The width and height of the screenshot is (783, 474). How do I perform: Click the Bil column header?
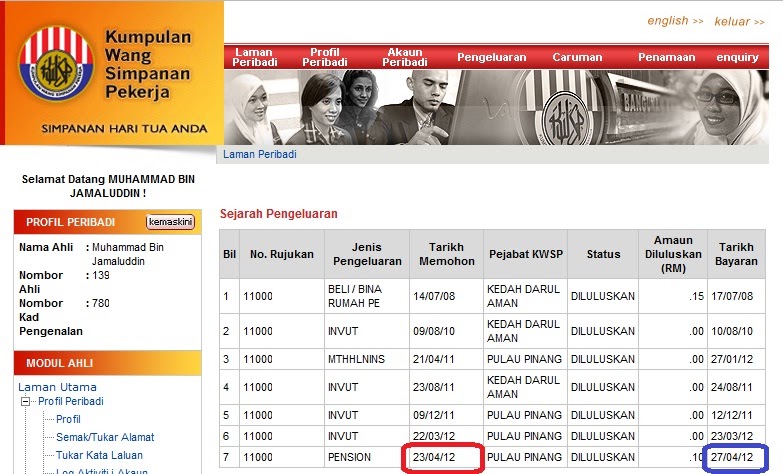coord(229,254)
